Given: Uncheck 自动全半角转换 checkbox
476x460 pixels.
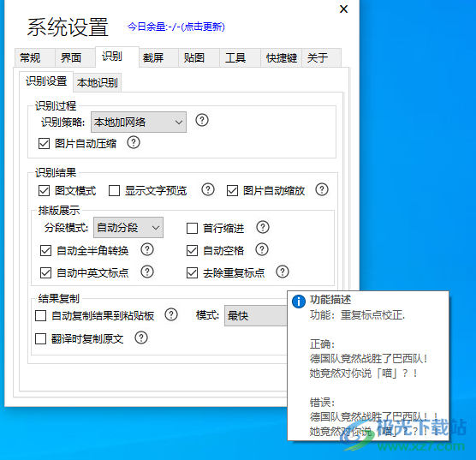Looking at the screenshot, I should 46,251.
